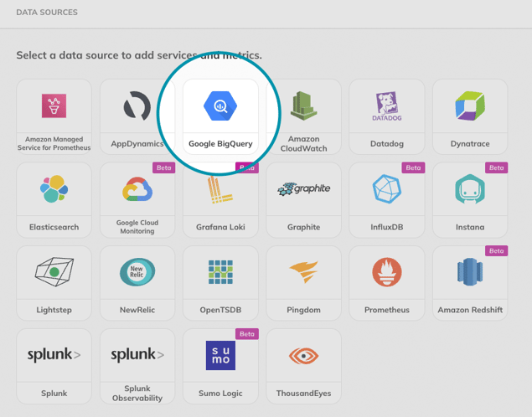Click the Graphite label text
The width and height of the screenshot is (532, 417).
coord(303,227)
